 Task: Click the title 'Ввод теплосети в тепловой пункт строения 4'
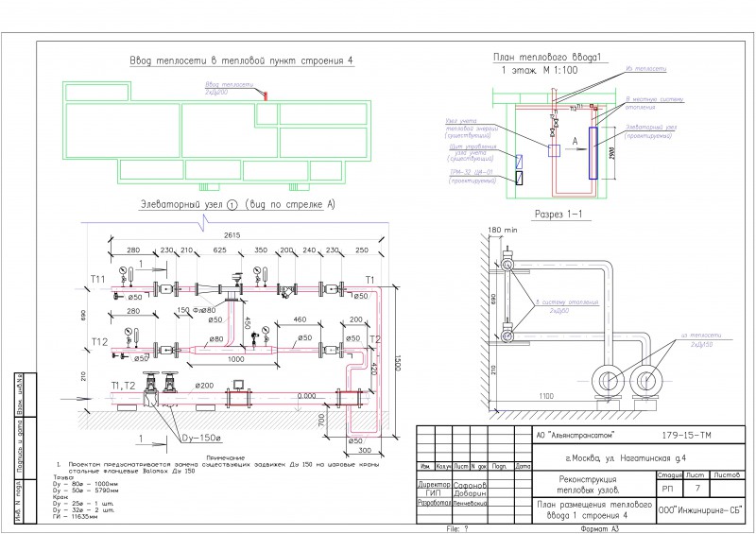[242, 60]
